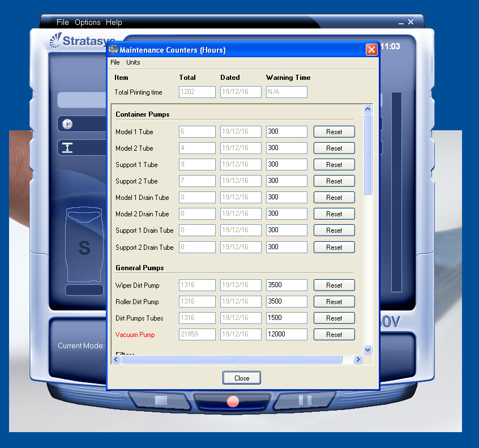
Task: Reset the Support 2 Drain Tube counter
Action: 334,248
